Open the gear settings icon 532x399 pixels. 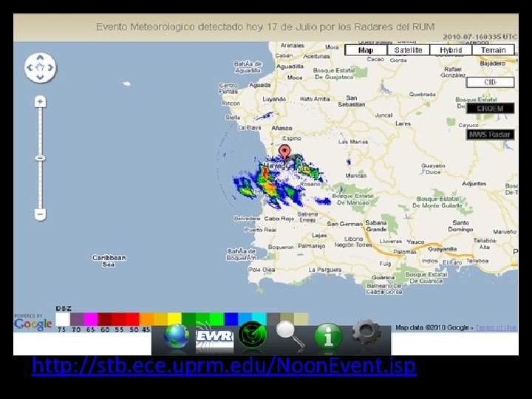tap(366, 332)
